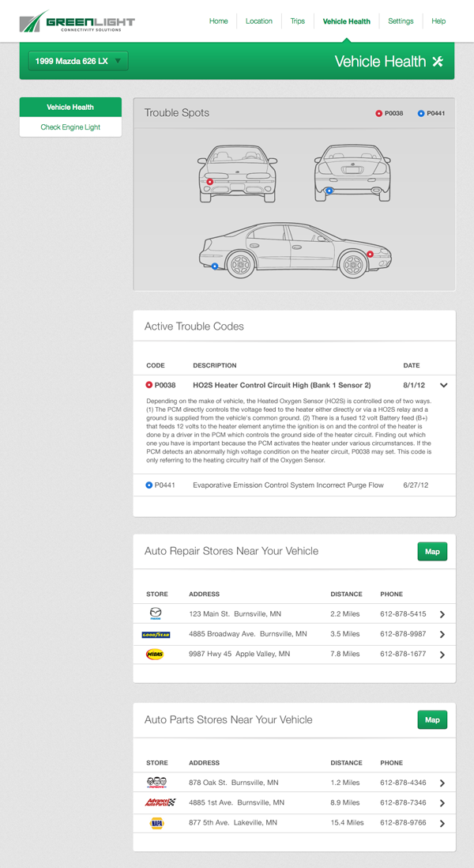Click phone number 612-878-9987
This screenshot has height=868, width=474.
(403, 634)
